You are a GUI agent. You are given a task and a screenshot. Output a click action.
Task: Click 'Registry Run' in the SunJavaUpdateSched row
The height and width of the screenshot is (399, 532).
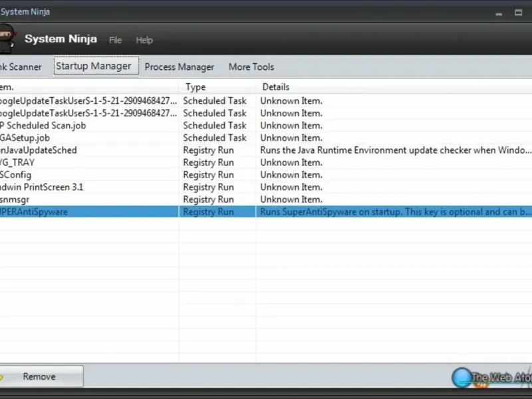coord(208,150)
